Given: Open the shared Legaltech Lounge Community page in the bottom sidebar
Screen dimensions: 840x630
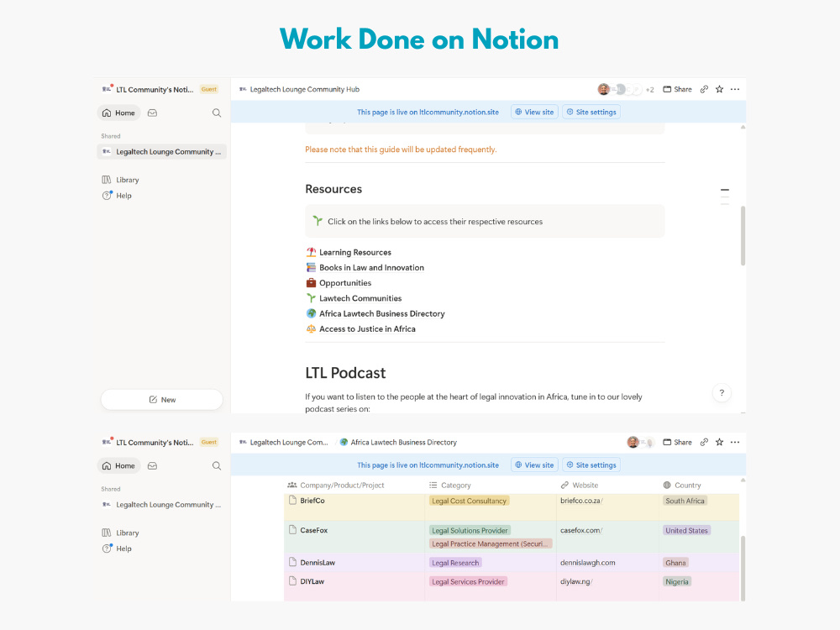Looking at the screenshot, I should coord(162,505).
